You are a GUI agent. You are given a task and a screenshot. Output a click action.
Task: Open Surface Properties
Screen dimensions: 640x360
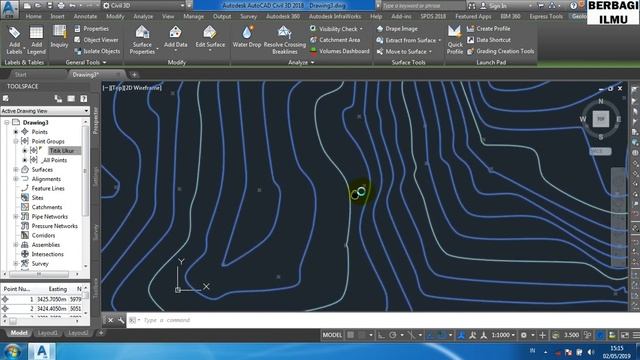pyautogui.click(x=142, y=40)
